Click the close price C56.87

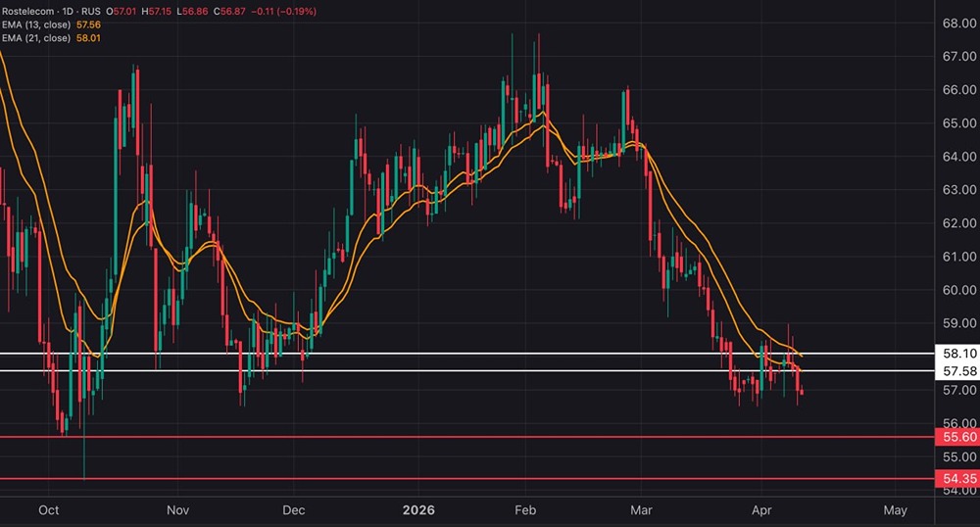tap(228, 11)
